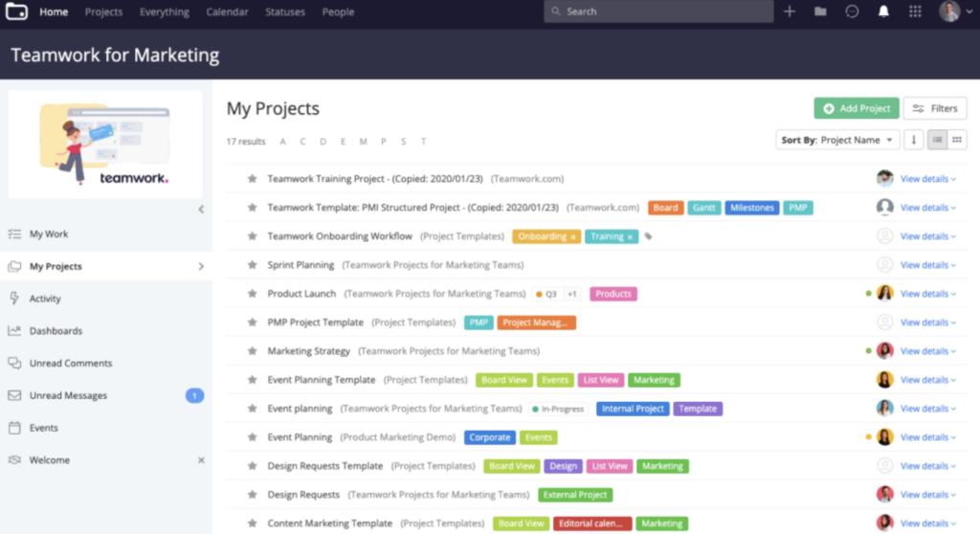Star the Sprint Planning project

pyautogui.click(x=252, y=265)
